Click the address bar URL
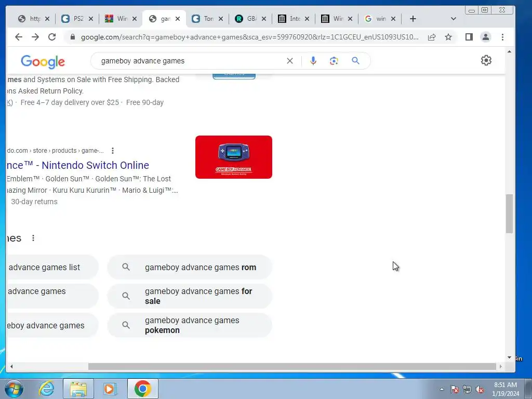The image size is (532, 399). coord(249,37)
